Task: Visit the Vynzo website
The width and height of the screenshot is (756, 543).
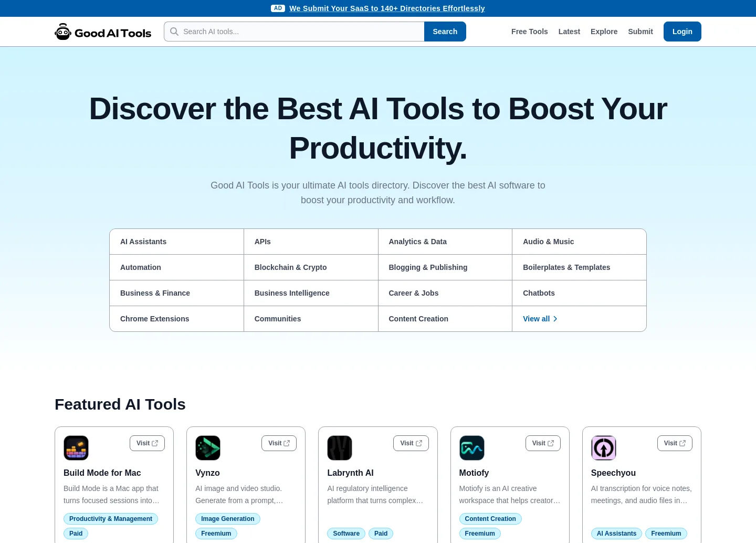Action: pos(279,443)
